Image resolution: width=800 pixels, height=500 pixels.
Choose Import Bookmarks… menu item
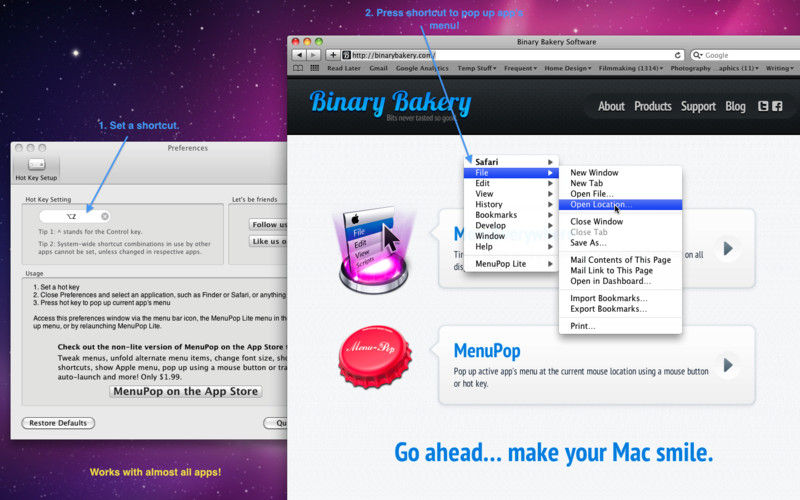(x=620, y=298)
